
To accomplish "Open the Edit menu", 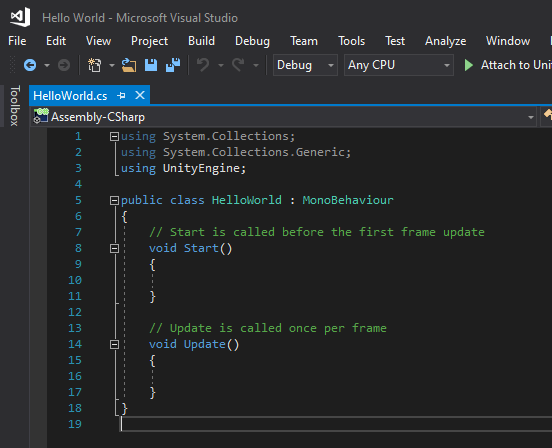I will coord(56,41).
